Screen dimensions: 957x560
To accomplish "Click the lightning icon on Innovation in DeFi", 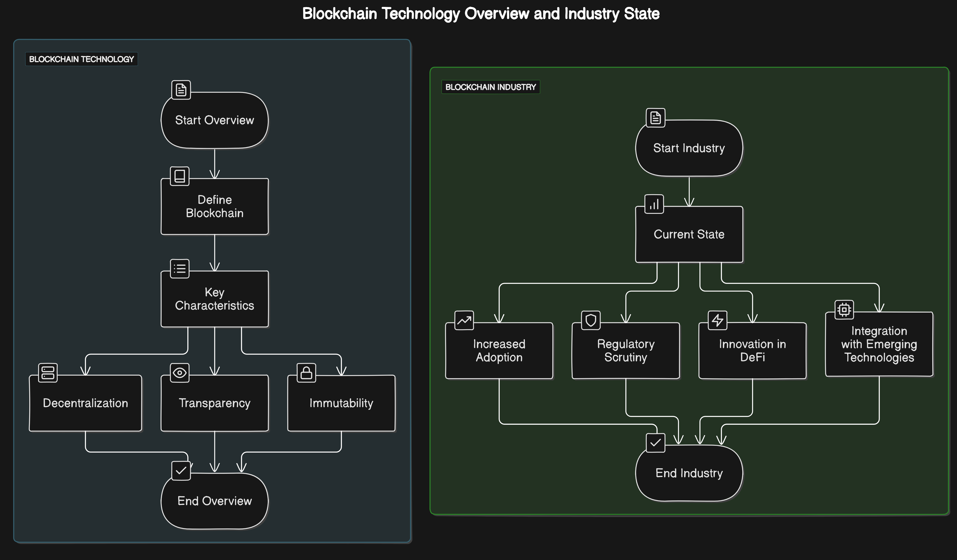I will tap(718, 321).
